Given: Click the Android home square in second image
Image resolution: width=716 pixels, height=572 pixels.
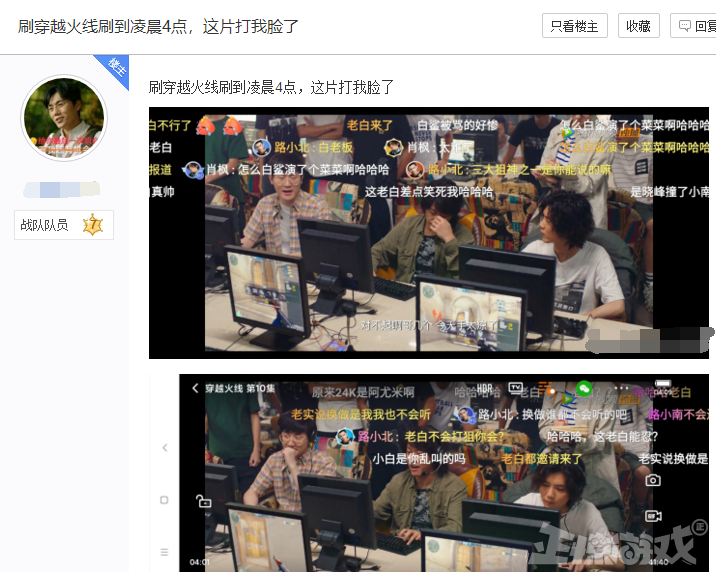Looking at the screenshot, I should (x=164, y=500).
